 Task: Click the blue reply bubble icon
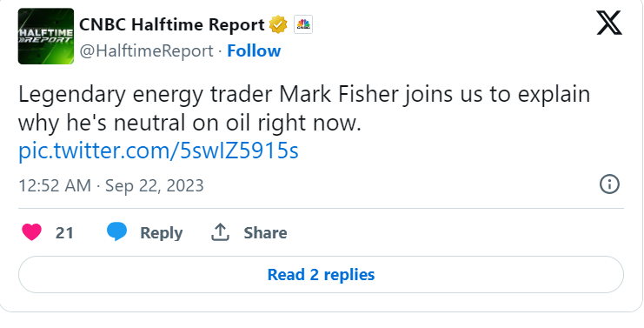click(x=117, y=231)
